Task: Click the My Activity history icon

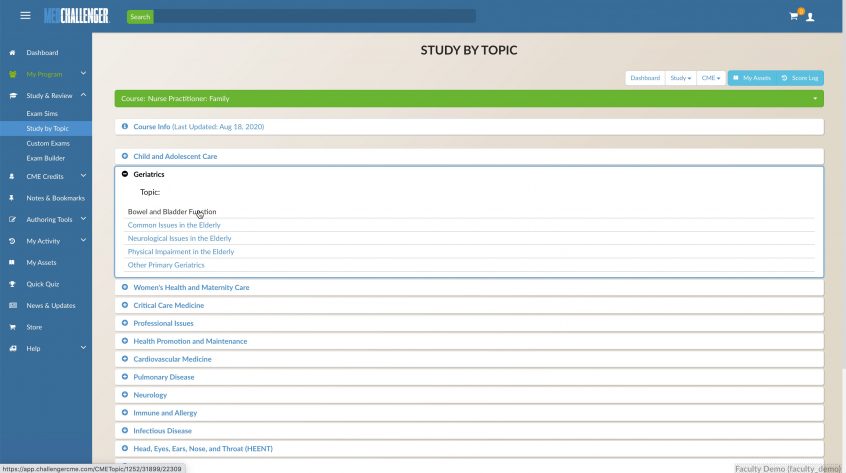Action: [12, 241]
